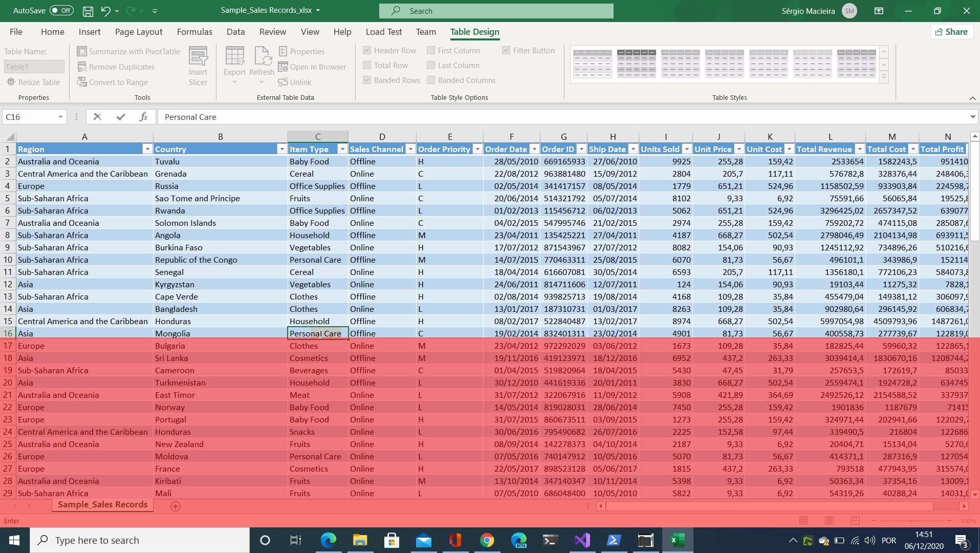Image resolution: width=980 pixels, height=553 pixels.
Task: Switch to the Home tab
Action: (x=53, y=32)
